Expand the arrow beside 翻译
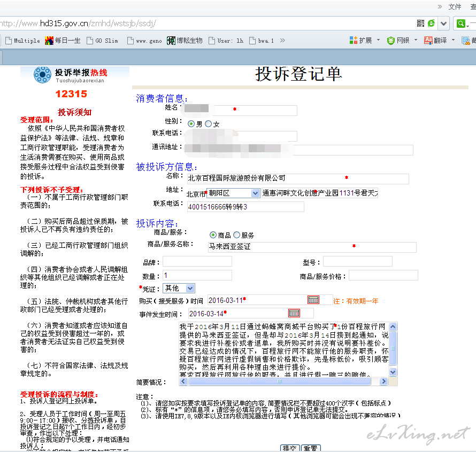Screen dimensions: 476x452 point(453,40)
